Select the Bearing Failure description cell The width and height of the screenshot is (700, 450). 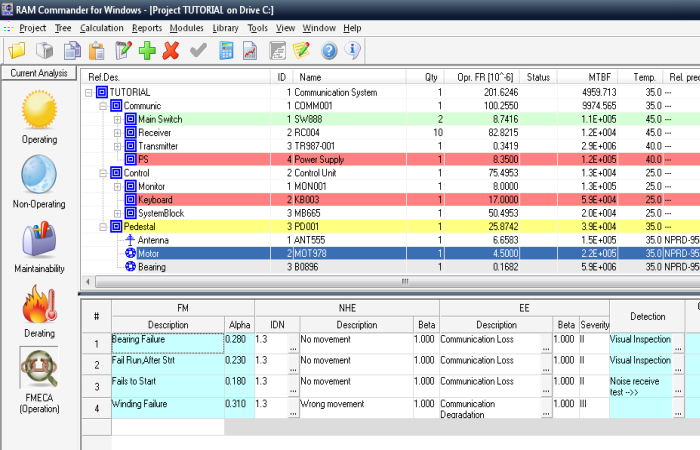pyautogui.click(x=168, y=343)
